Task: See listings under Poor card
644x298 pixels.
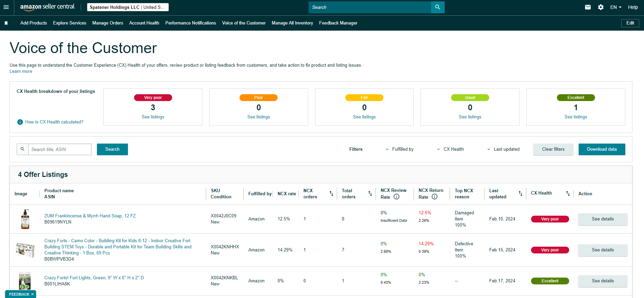Action: (x=259, y=117)
